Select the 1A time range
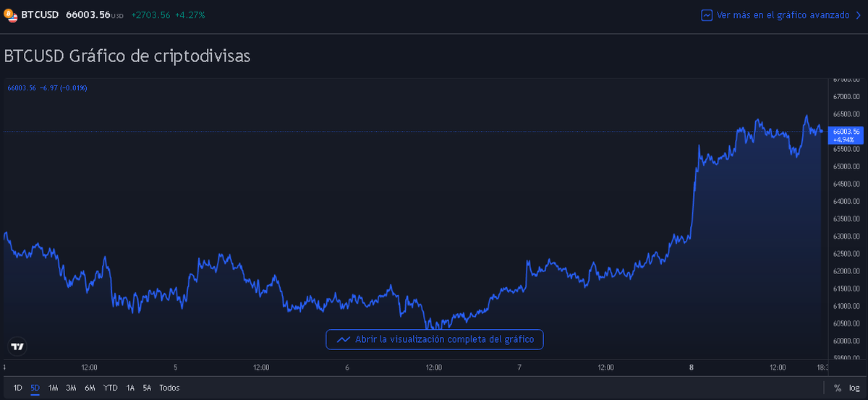868x400 pixels. point(130,388)
